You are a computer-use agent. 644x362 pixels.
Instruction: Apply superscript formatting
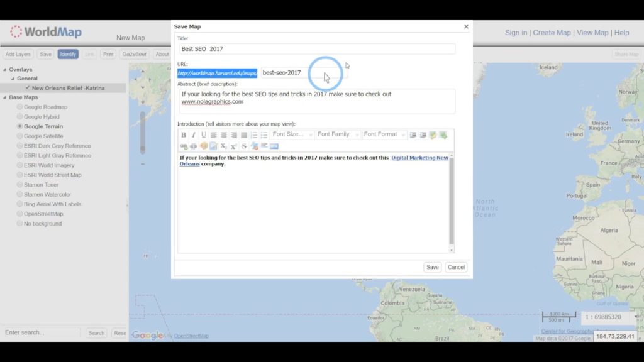click(x=234, y=146)
